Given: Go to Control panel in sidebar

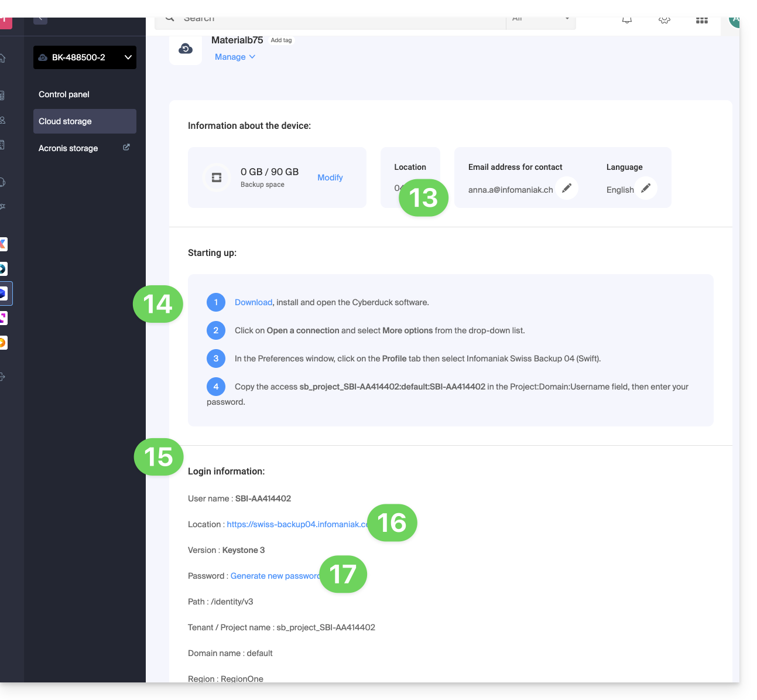Looking at the screenshot, I should pos(64,94).
